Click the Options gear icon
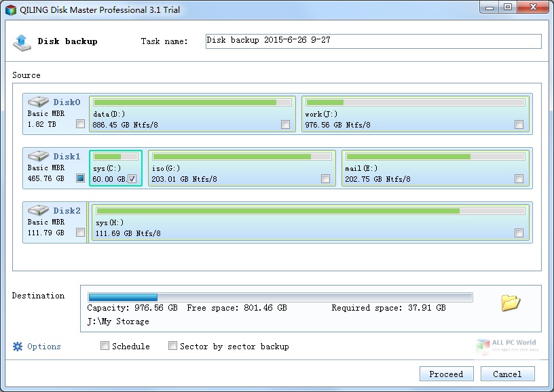 (18, 347)
